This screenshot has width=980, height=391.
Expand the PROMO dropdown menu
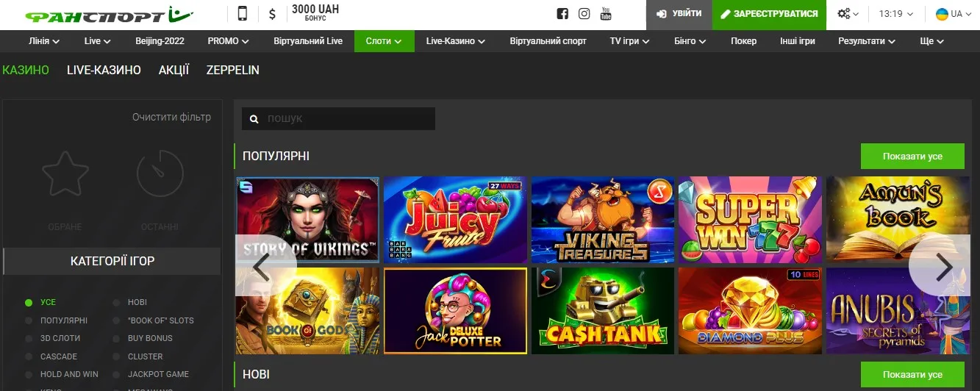click(228, 41)
